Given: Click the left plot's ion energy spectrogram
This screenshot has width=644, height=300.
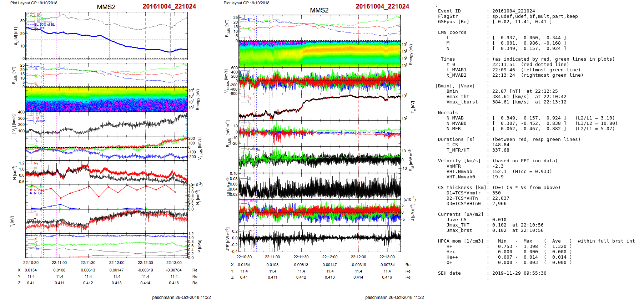Looking at the screenshot, I should click(106, 99).
